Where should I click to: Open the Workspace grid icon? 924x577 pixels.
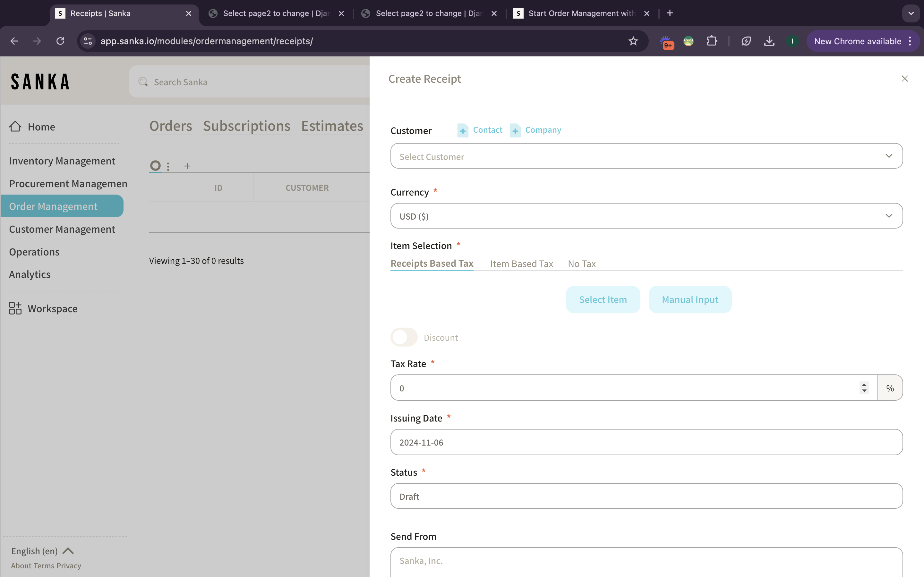15,308
